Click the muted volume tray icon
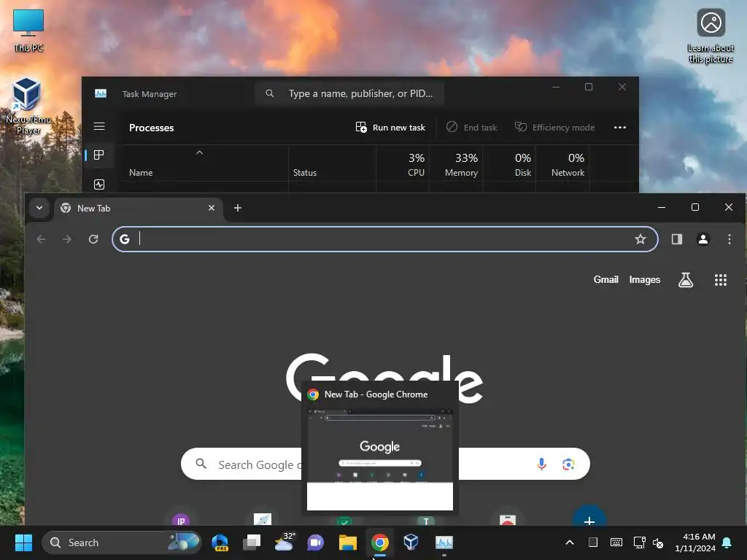The height and width of the screenshot is (560, 747). click(658, 542)
